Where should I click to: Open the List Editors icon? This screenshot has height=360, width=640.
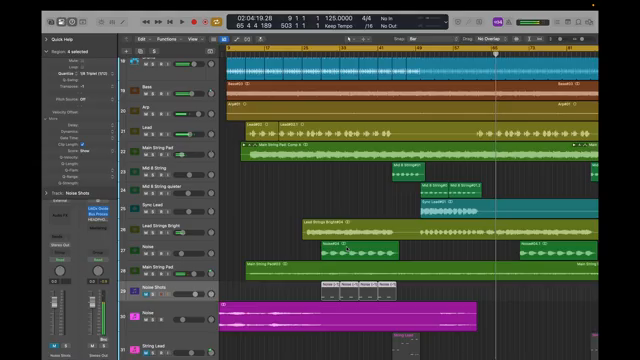pos(557,22)
